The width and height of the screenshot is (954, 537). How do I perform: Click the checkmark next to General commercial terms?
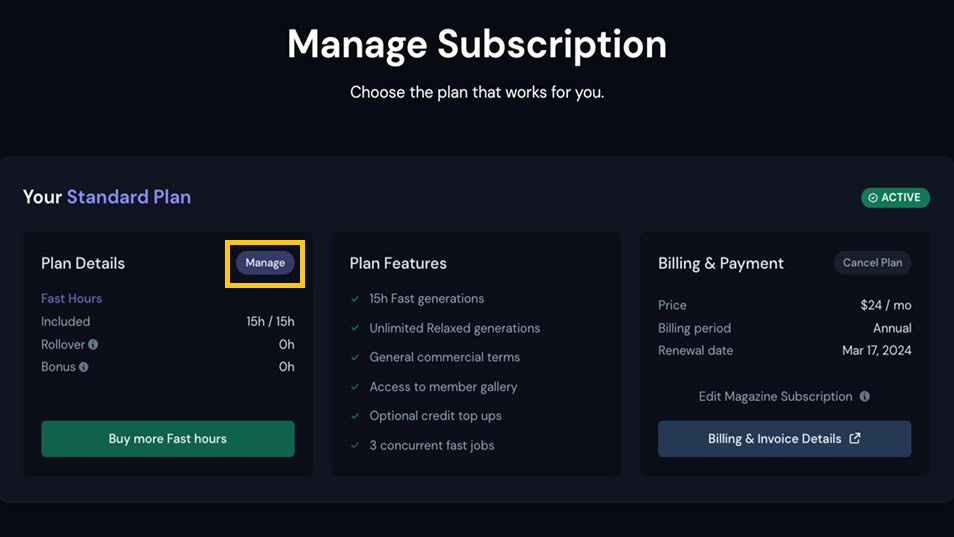[x=355, y=357]
